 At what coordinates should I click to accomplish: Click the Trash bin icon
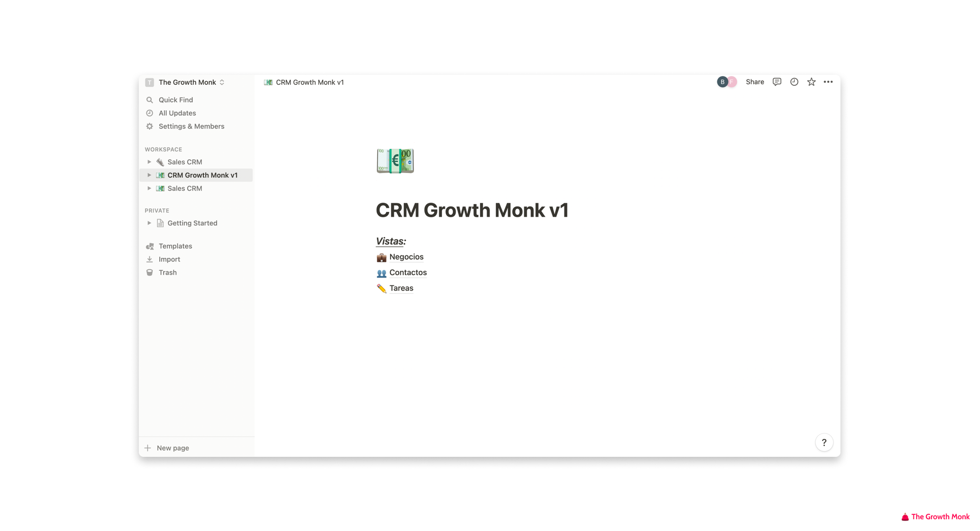[x=149, y=273]
